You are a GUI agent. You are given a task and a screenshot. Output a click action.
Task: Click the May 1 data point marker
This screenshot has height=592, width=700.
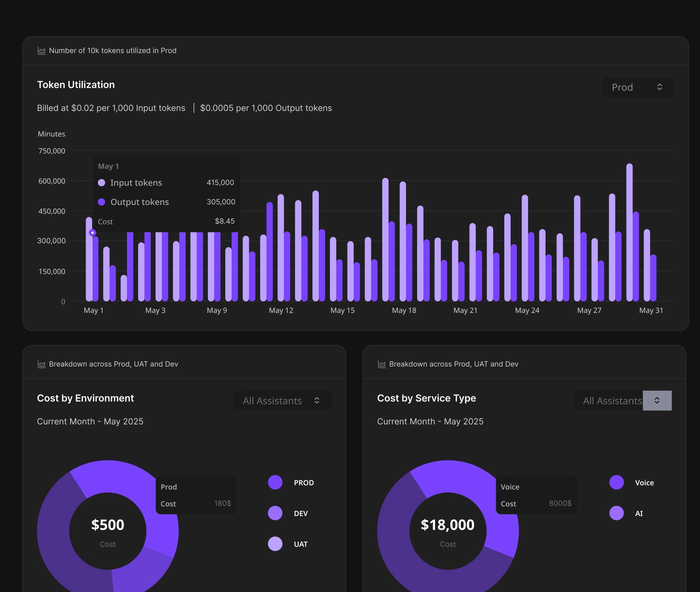(x=92, y=233)
